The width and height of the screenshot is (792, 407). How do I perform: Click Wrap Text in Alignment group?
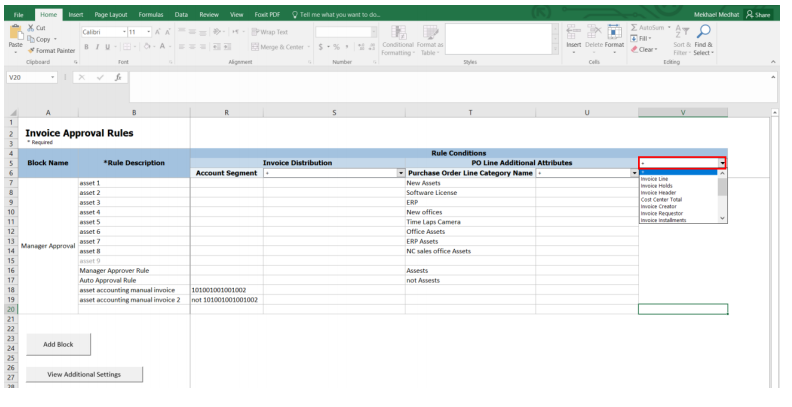click(270, 32)
